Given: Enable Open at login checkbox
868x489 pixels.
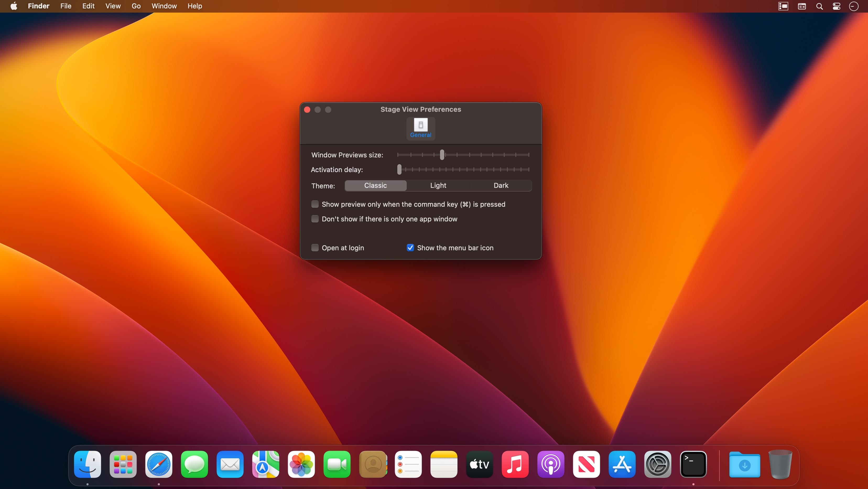Looking at the screenshot, I should 315,248.
